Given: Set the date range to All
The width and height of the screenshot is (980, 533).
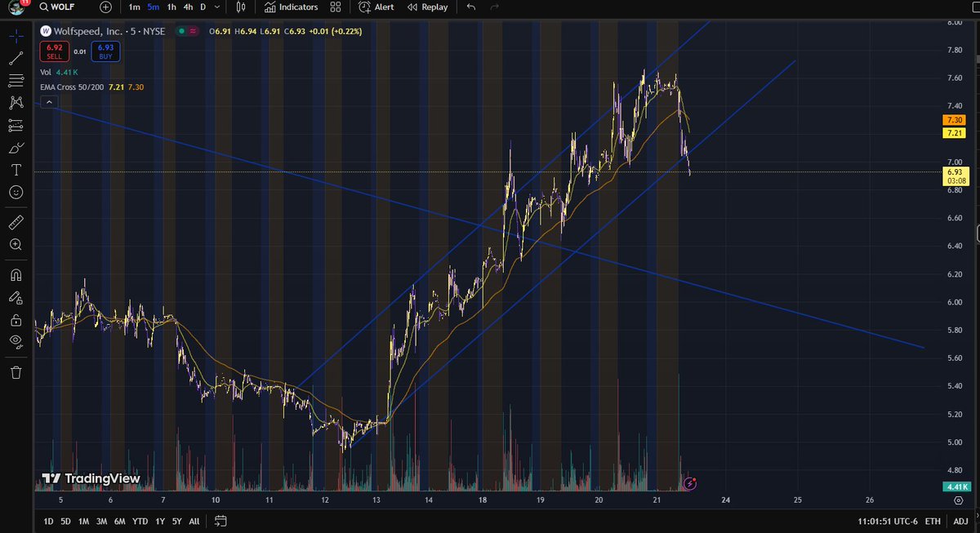Looking at the screenshot, I should point(194,521).
